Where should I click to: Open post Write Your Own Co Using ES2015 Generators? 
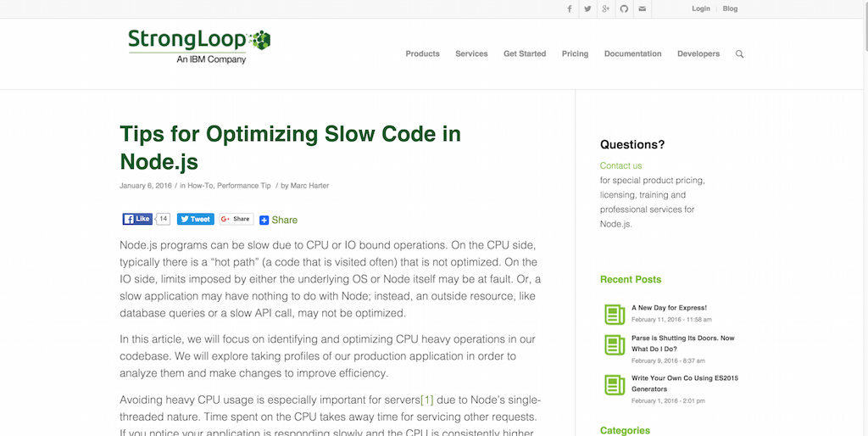point(685,383)
